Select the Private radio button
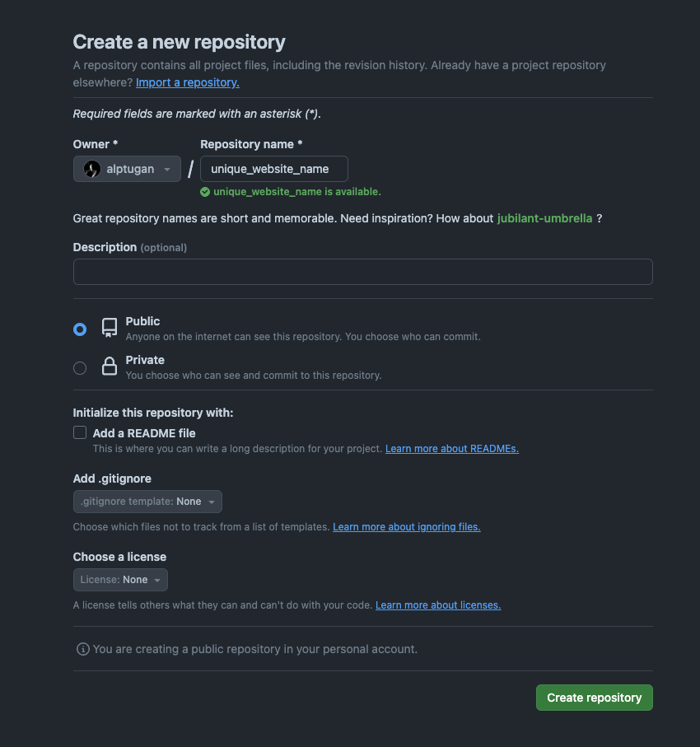700x747 pixels. [x=80, y=368]
